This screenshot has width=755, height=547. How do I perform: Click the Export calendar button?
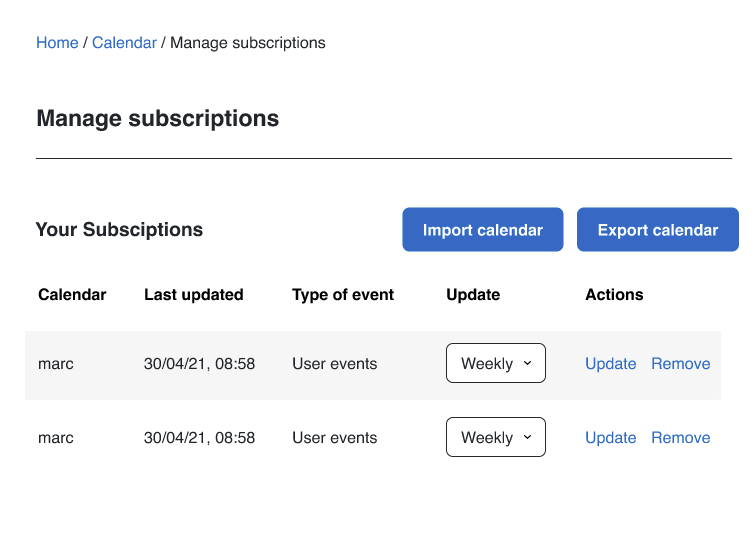(658, 230)
